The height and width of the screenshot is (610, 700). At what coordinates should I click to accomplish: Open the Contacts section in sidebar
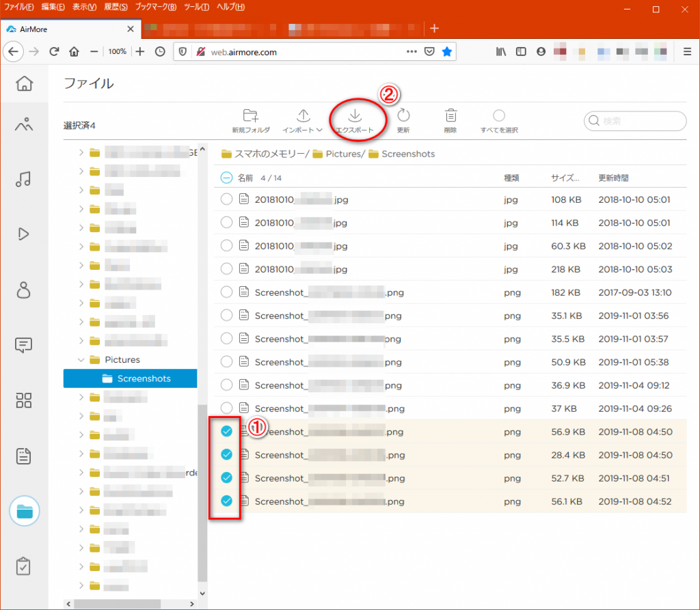click(24, 290)
